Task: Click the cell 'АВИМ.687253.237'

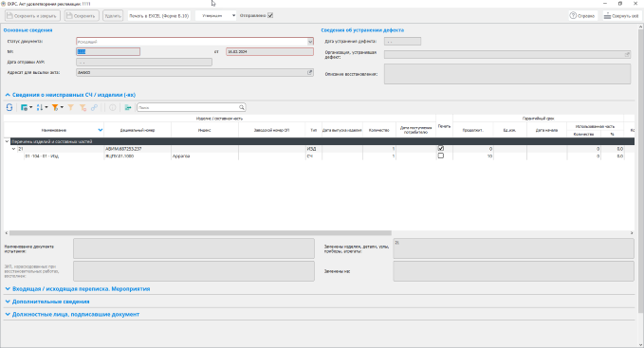Action: (138, 149)
